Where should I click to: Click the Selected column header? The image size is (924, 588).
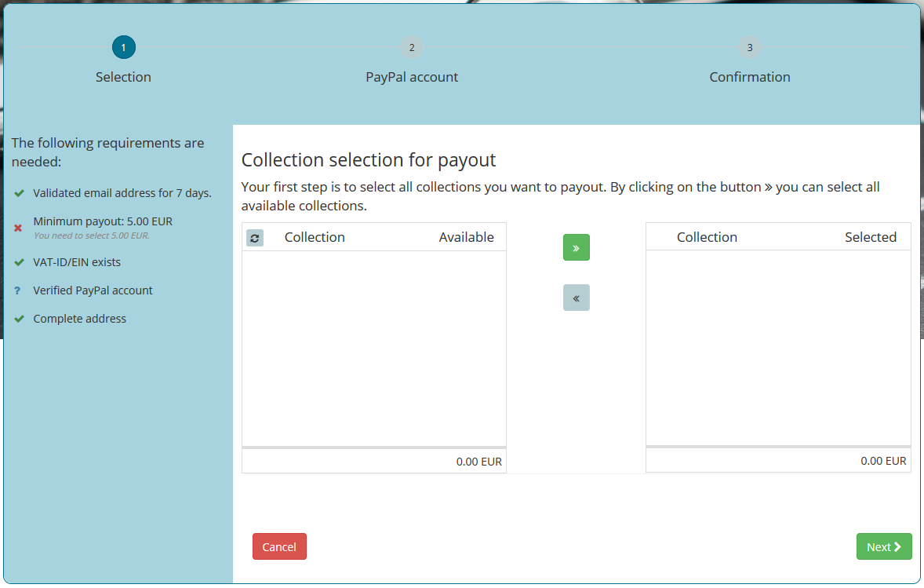[871, 236]
